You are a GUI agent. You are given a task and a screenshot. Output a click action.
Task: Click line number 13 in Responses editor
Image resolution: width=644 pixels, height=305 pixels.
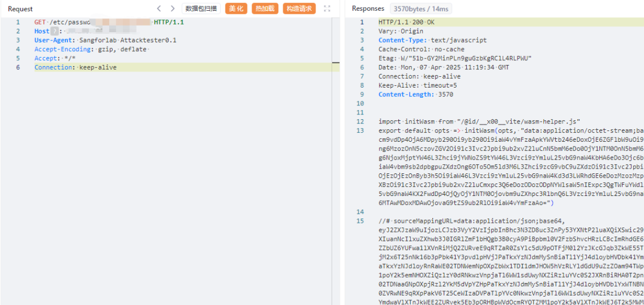pos(361,130)
